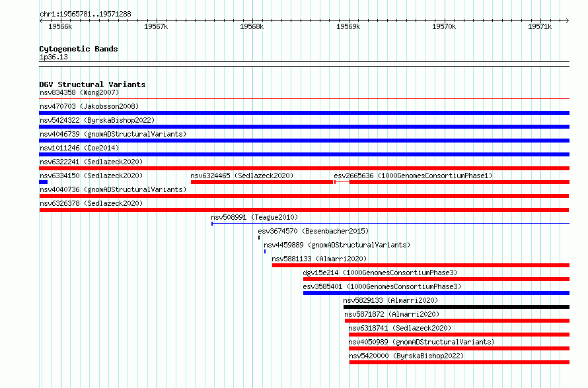Click the Cytogenetic Bands track title
This screenshot has width=588, height=388.
click(x=79, y=49)
